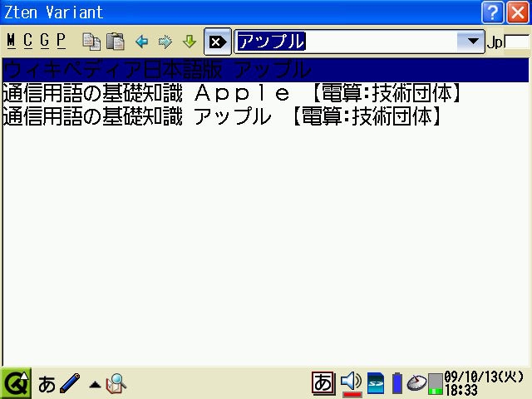Clear the search field with X button
Screen dimensions: 532x399
pos(218,42)
